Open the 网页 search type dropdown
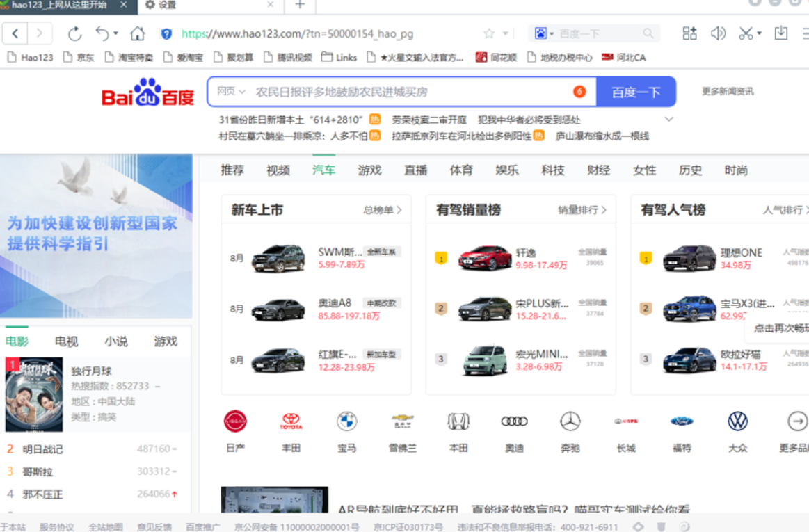 coord(231,92)
